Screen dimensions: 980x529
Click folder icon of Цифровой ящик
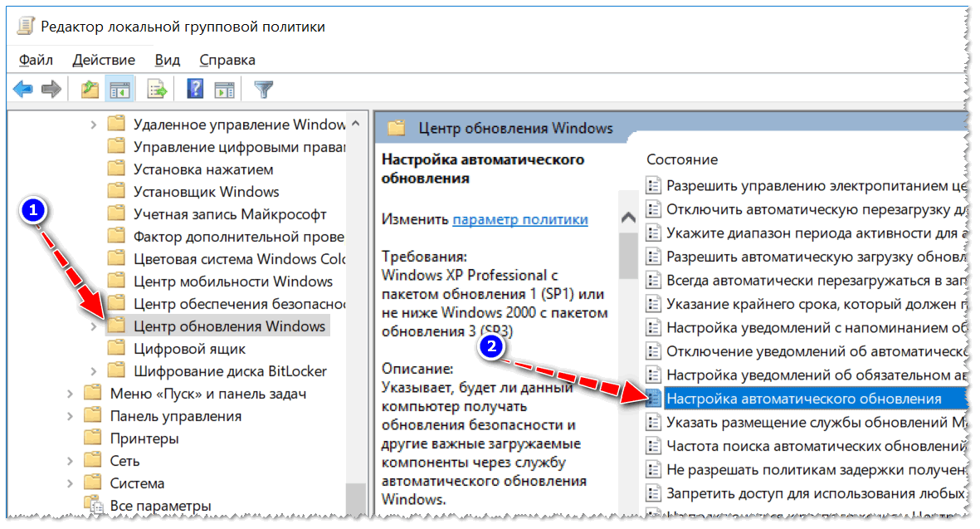point(116,348)
